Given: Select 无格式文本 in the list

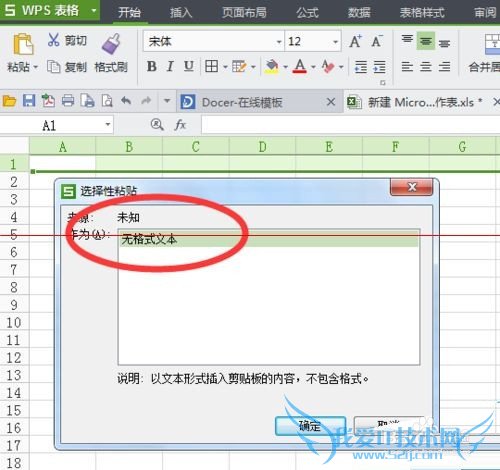Looking at the screenshot, I should [x=268, y=239].
